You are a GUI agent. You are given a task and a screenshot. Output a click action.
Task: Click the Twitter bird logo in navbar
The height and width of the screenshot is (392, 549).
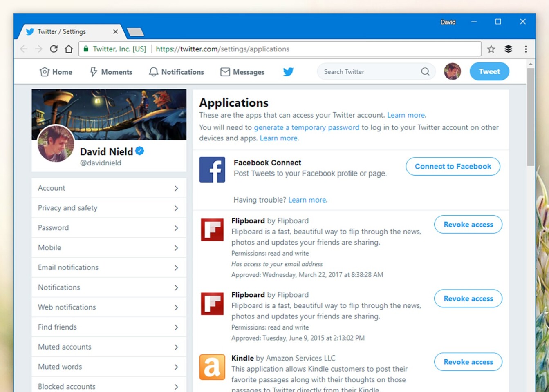pyautogui.click(x=288, y=71)
